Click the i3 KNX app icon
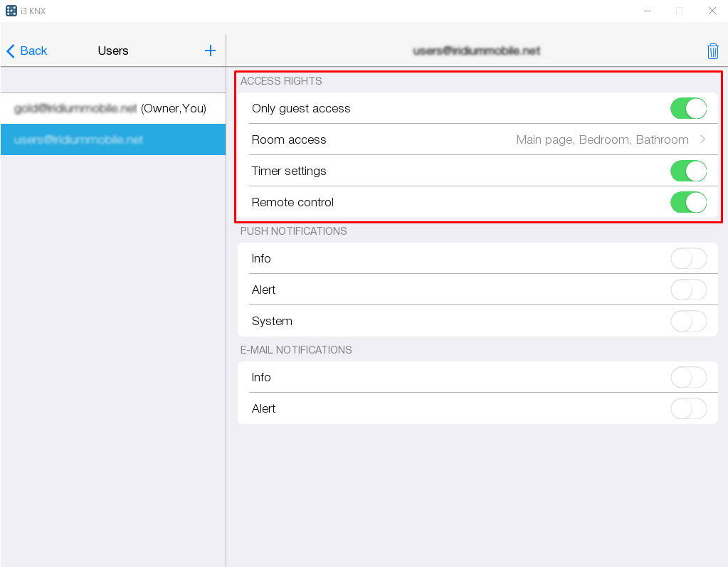This screenshot has height=567, width=728. pos(11,11)
